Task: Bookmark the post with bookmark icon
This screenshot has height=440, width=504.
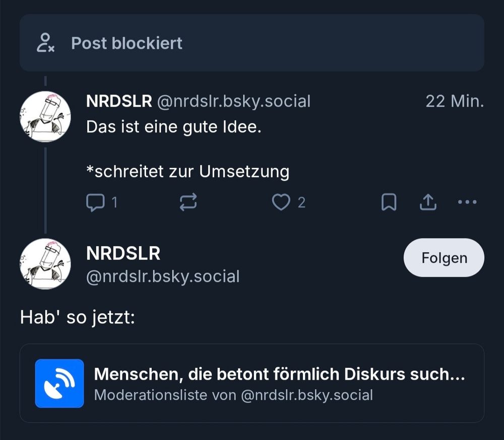Action: click(x=389, y=202)
